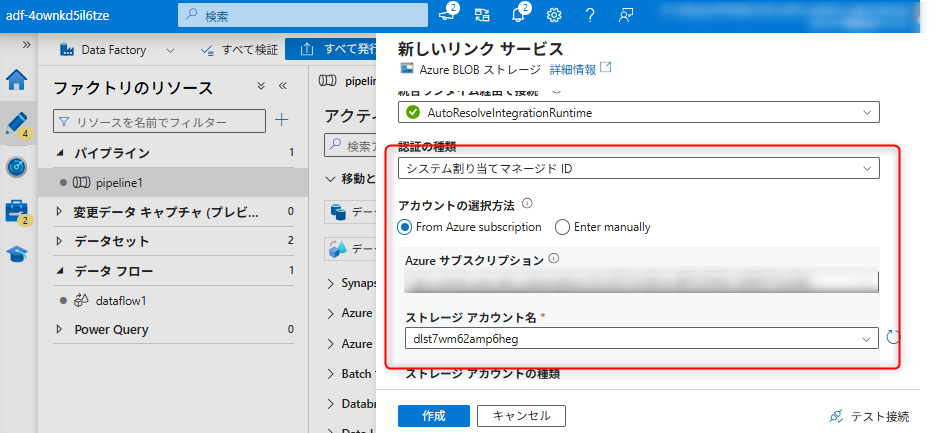Click テスト接続 to test connection
The width and height of the screenshot is (935, 433).
(x=869, y=416)
